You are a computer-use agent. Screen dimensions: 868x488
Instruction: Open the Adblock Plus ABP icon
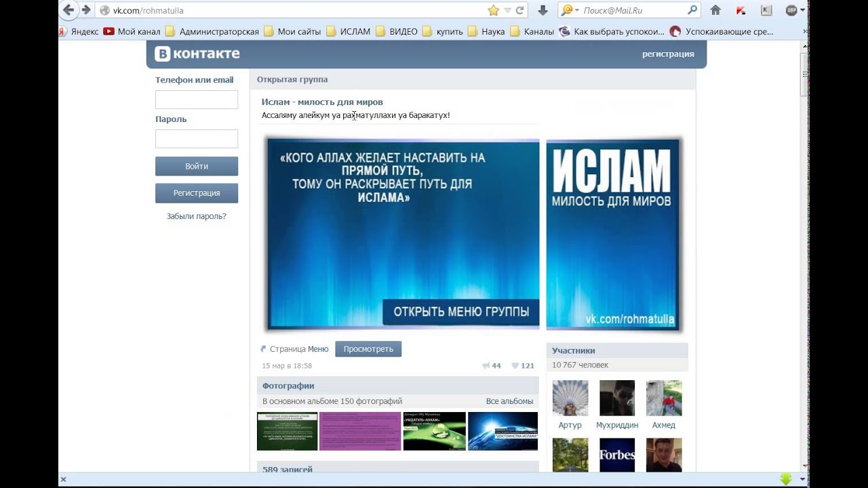791,10
